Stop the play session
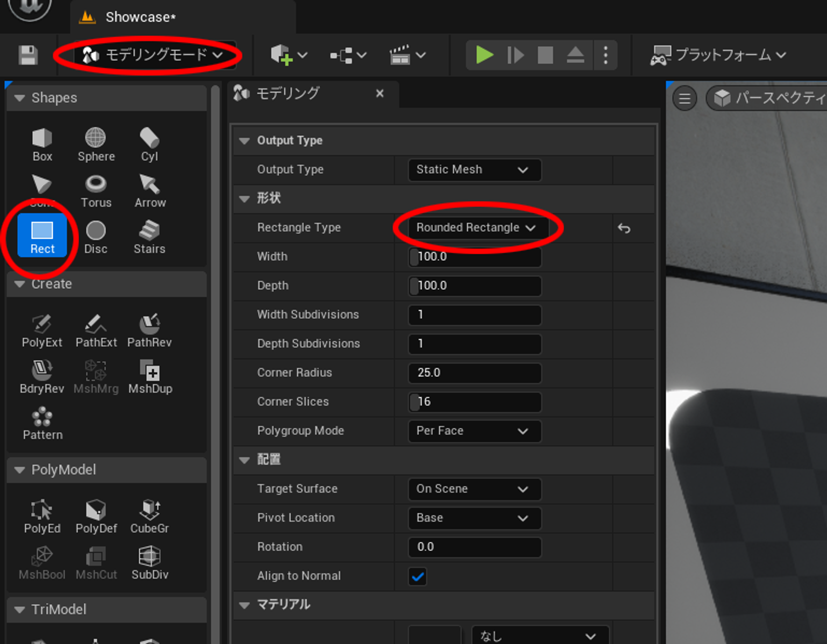827x644 pixels. pos(545,55)
